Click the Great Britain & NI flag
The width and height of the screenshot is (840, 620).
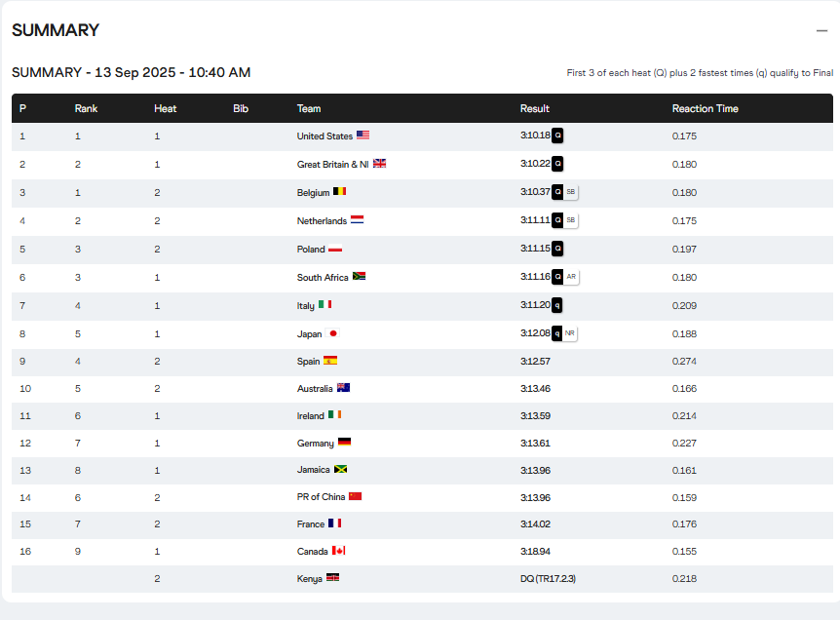(379, 164)
